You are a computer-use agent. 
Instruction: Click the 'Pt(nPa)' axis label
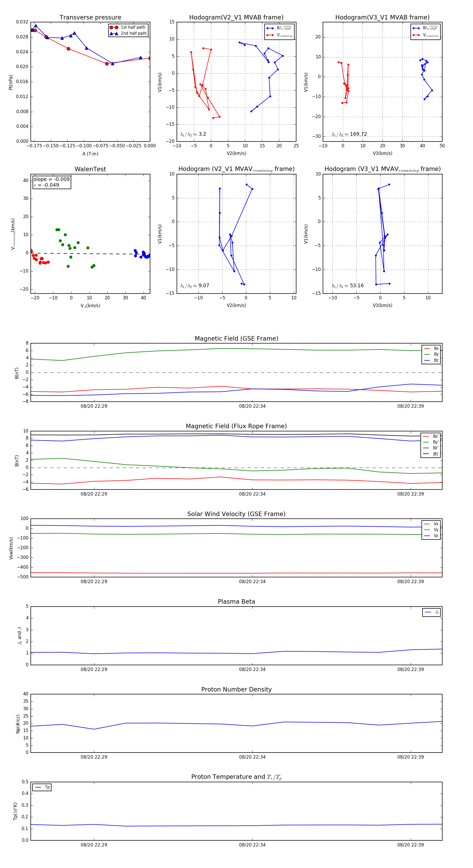click(11, 82)
